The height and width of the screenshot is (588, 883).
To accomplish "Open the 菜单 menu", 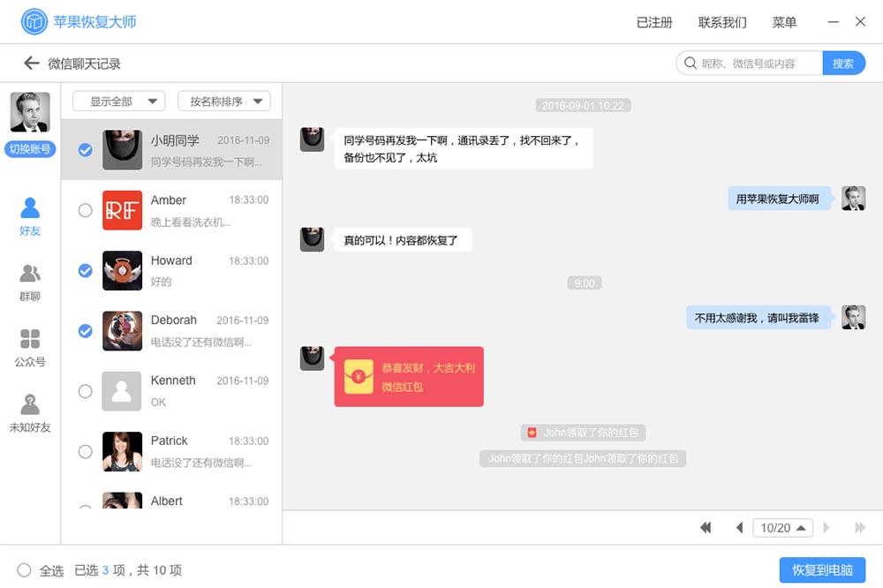I will (x=784, y=22).
